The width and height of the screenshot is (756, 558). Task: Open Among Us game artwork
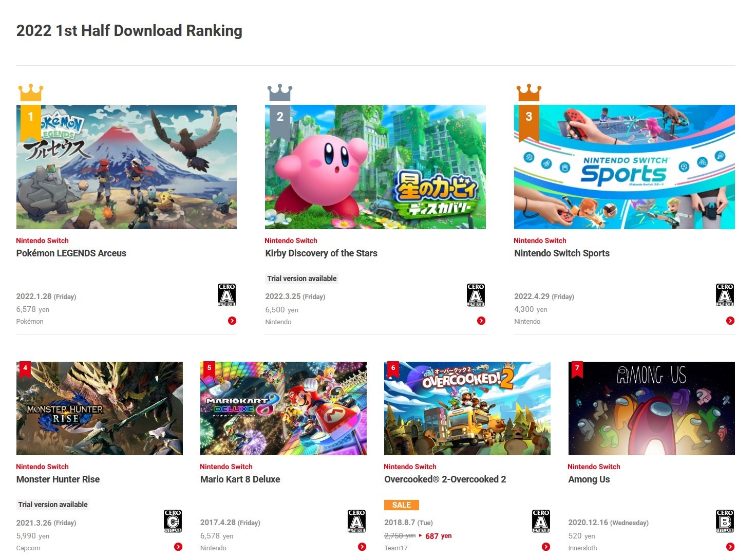[x=652, y=408]
